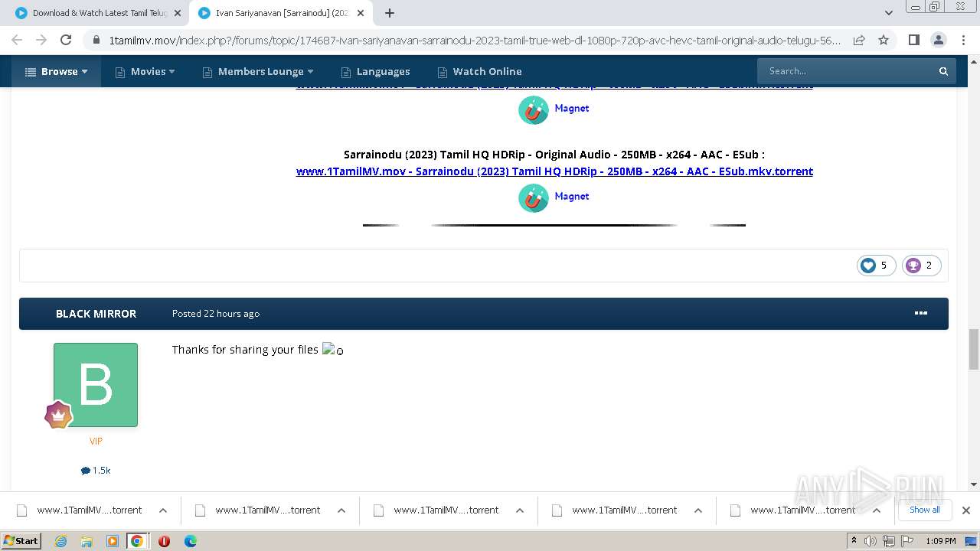Click the 1.5k post count
The width and height of the screenshot is (980, 551).
tap(96, 471)
